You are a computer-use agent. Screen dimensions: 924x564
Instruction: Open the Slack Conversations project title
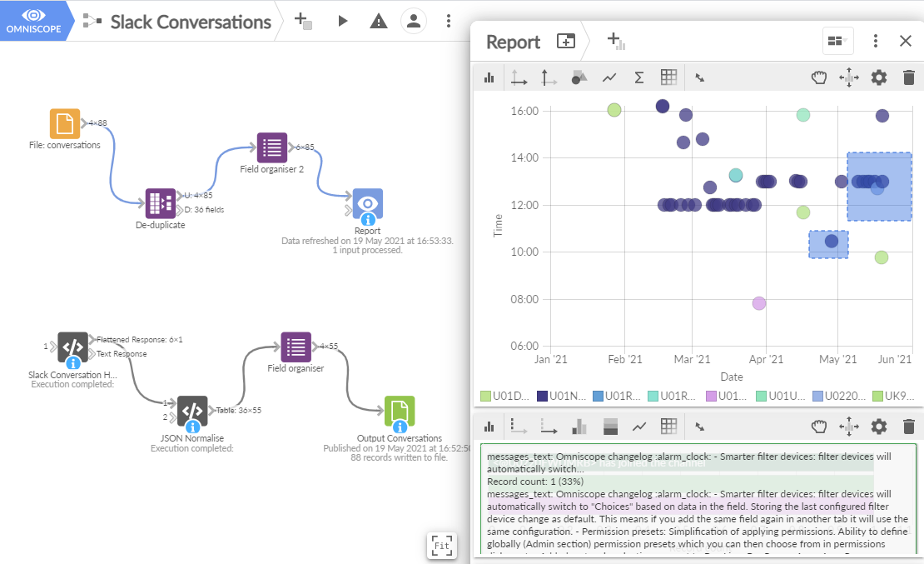(191, 22)
